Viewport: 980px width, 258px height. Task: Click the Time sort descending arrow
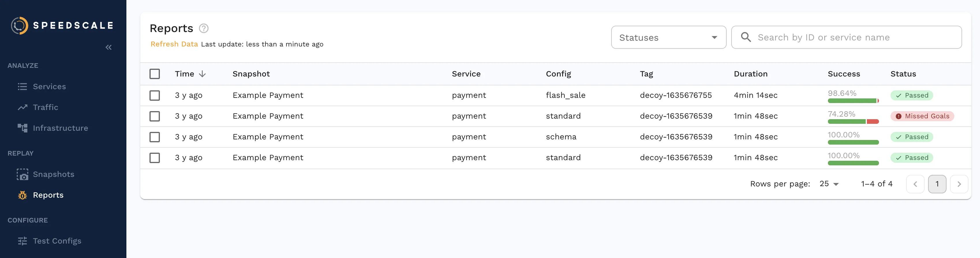tap(202, 74)
